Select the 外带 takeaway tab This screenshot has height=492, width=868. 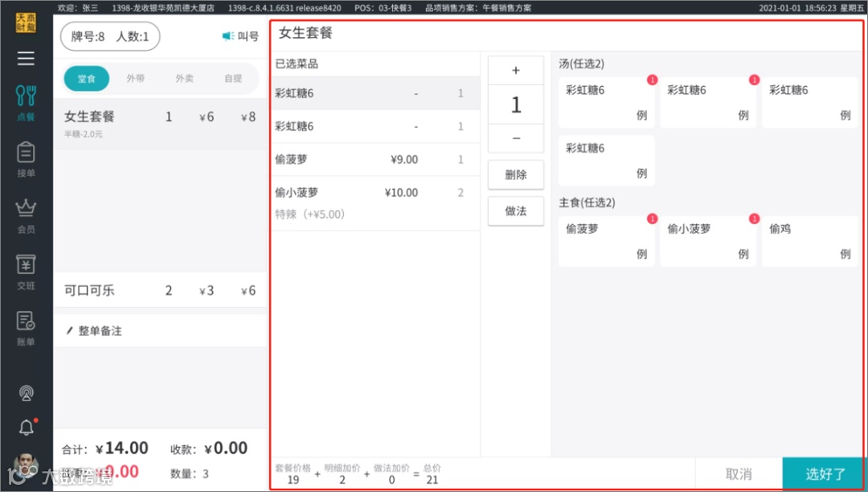(136, 79)
